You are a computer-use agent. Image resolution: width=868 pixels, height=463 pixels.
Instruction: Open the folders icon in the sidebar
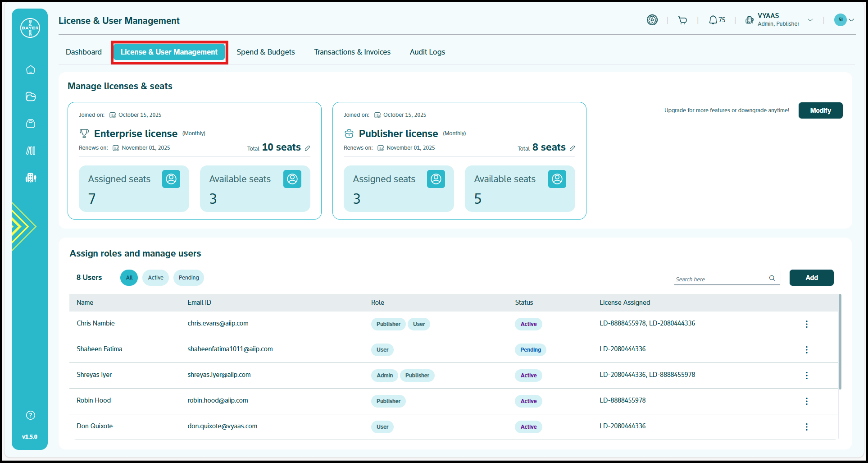click(x=31, y=96)
